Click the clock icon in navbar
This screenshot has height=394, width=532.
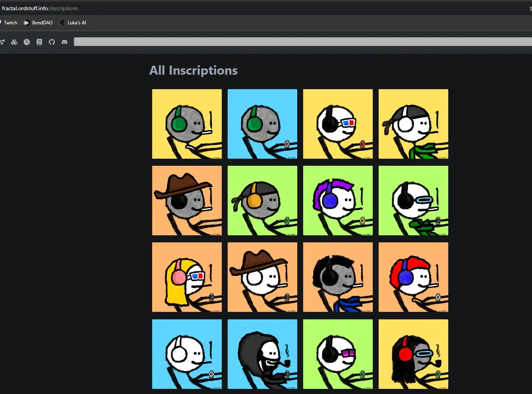27,42
